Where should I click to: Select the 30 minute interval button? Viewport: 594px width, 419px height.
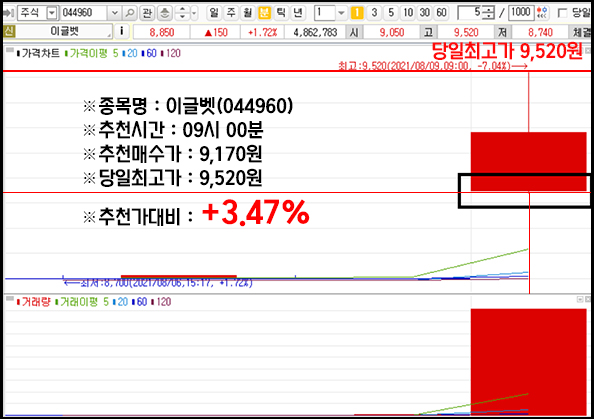pos(425,13)
